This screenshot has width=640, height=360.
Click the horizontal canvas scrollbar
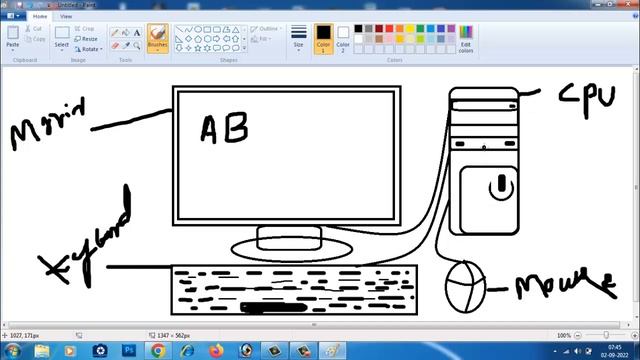click(x=314, y=325)
